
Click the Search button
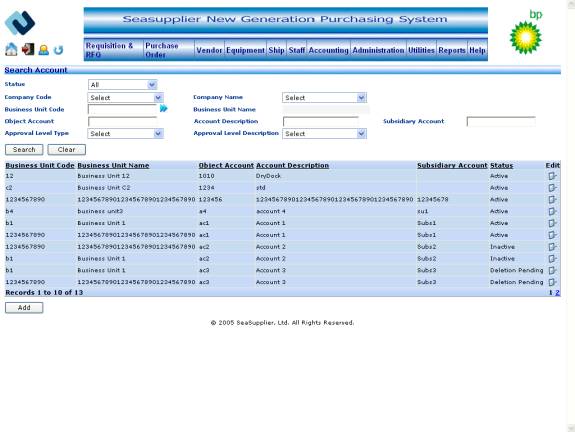tap(24, 150)
